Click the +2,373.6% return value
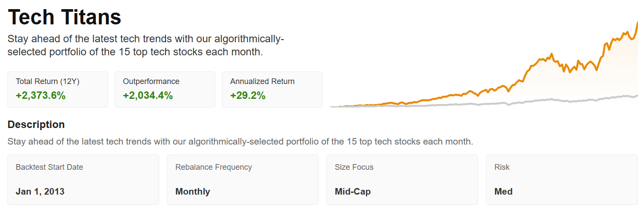 (41, 96)
